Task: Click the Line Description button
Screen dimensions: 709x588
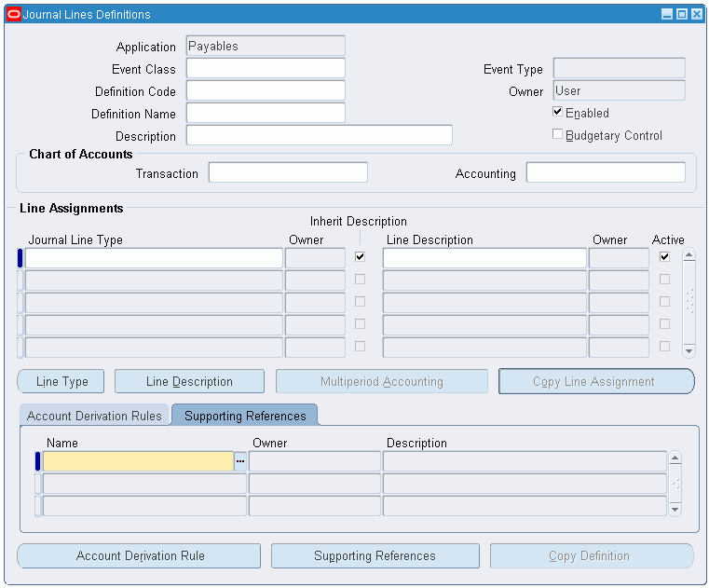Action: [189, 381]
